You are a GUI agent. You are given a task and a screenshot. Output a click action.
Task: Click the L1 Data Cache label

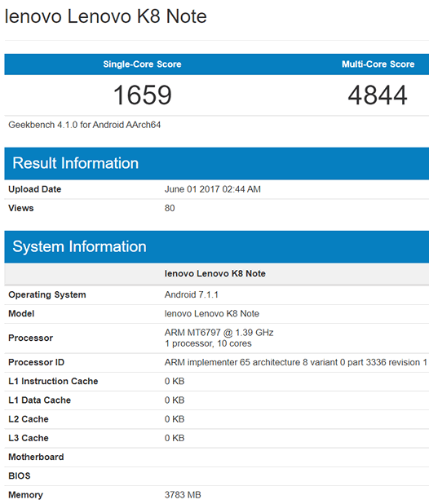39,400
